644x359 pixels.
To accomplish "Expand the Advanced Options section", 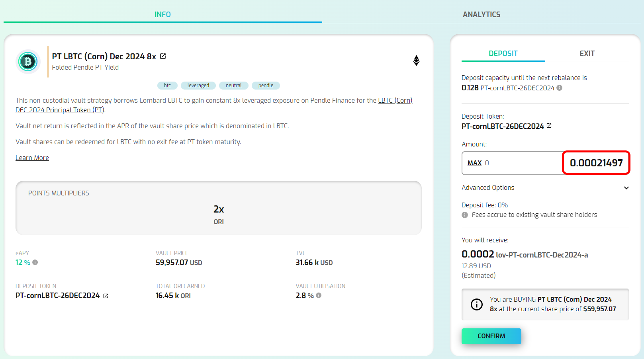I will [626, 188].
